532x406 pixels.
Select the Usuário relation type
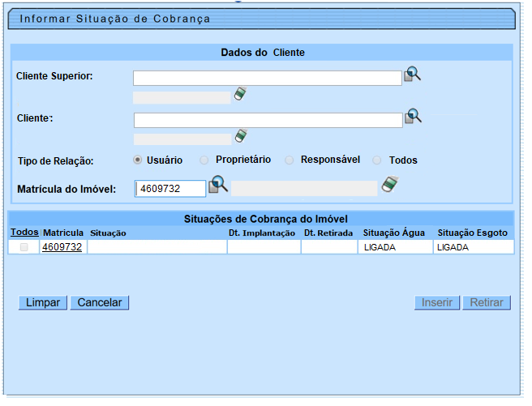(138, 160)
